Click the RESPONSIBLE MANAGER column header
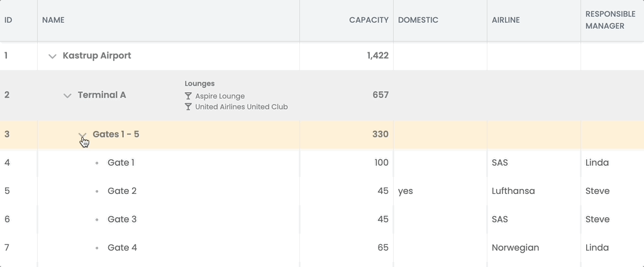This screenshot has width=644, height=267. coord(613,20)
